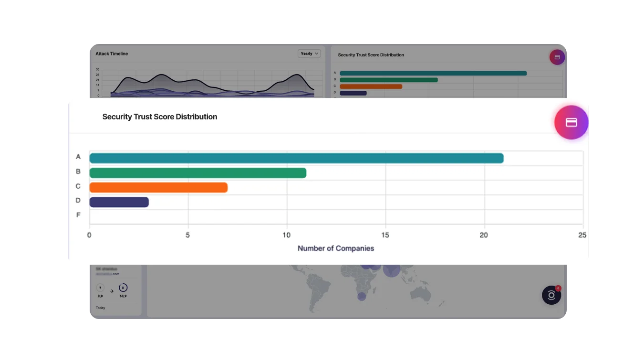Click the '63,9' score value
This screenshot has width=644, height=363.
123,296
